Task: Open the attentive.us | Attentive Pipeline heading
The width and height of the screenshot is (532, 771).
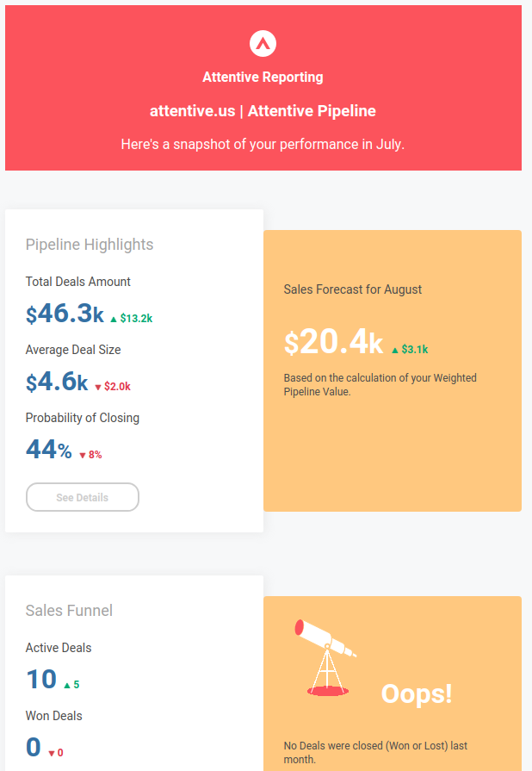Action: pyautogui.click(x=263, y=111)
